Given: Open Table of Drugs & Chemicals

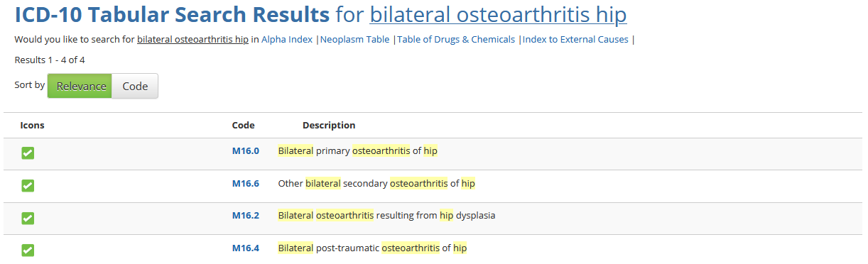Looking at the screenshot, I should 456,40.
